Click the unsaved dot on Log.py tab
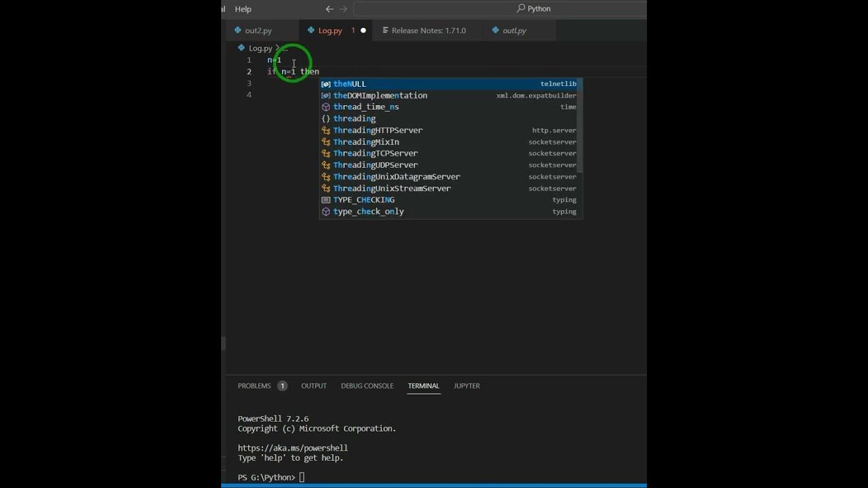The image size is (868, 488). pyautogui.click(x=363, y=30)
